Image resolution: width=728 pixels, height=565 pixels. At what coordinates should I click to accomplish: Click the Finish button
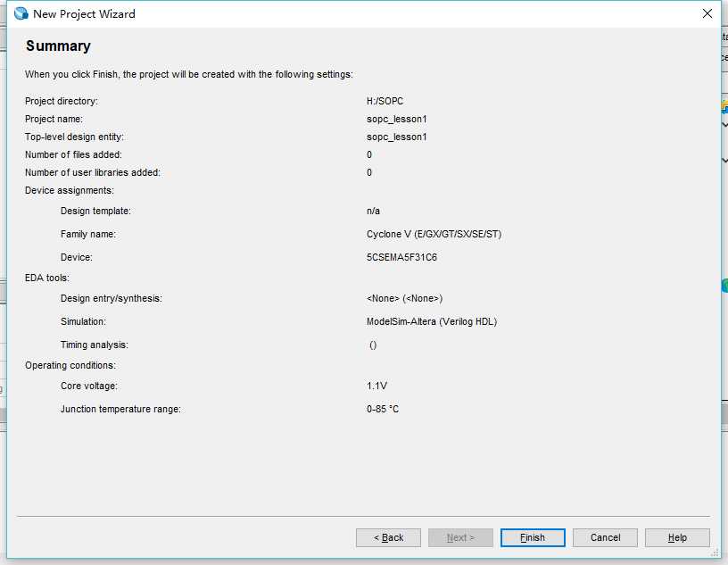click(x=533, y=537)
